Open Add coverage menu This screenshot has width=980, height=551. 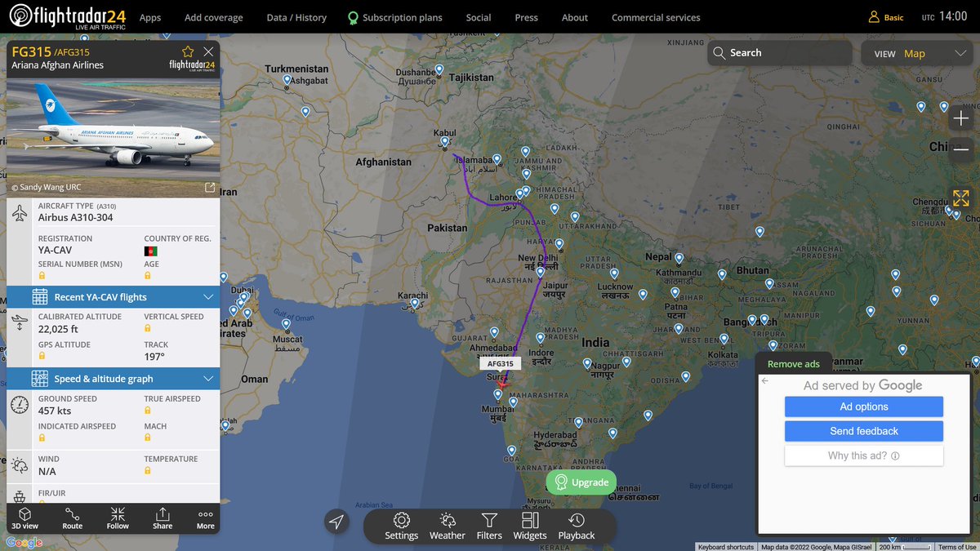[x=214, y=17]
